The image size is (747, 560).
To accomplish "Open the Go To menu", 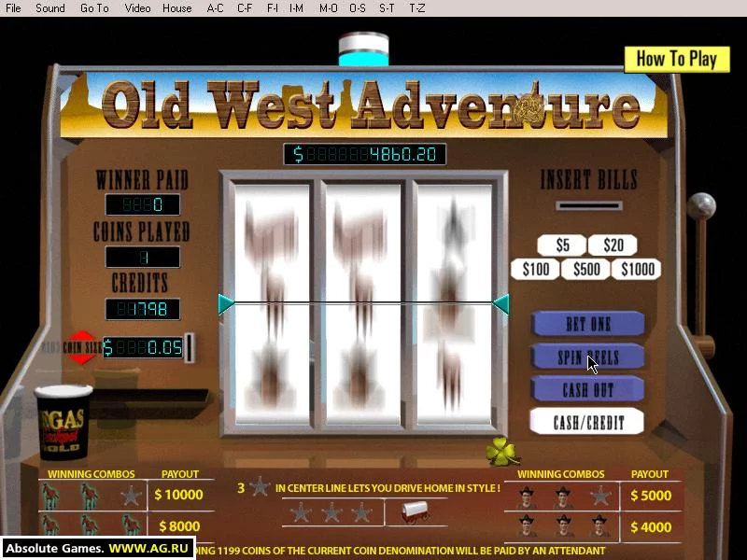I will click(94, 8).
